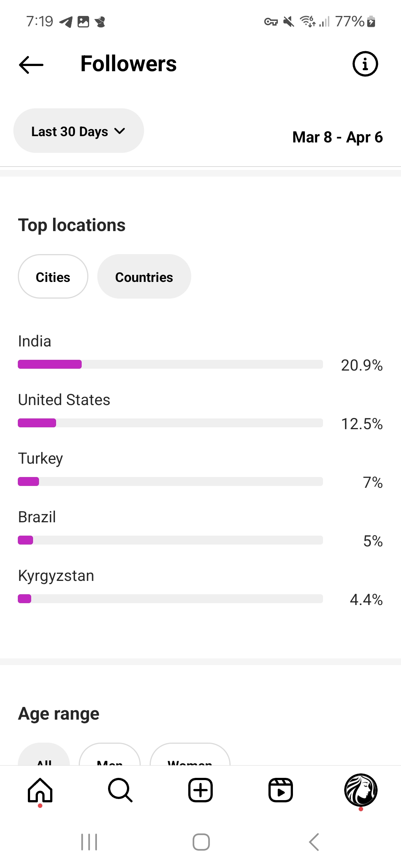The width and height of the screenshot is (401, 868).
Task: Open the Reels icon
Action: point(281,790)
